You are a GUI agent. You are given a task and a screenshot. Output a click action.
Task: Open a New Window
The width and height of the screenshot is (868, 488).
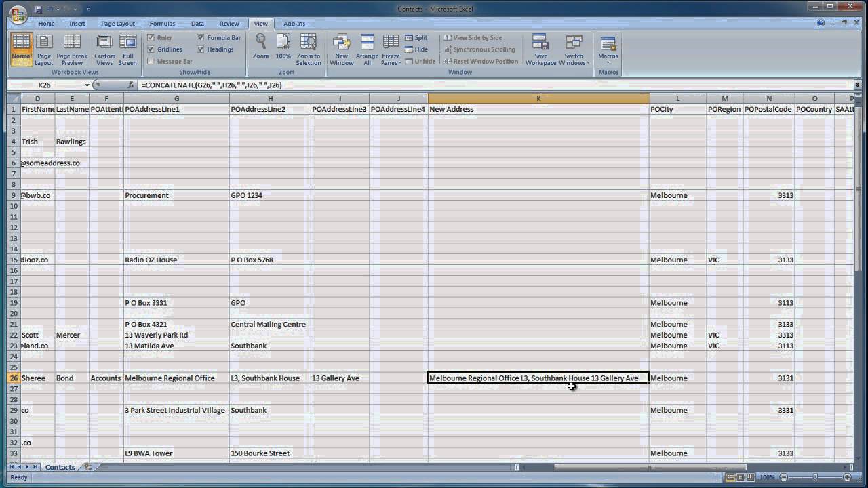[342, 49]
